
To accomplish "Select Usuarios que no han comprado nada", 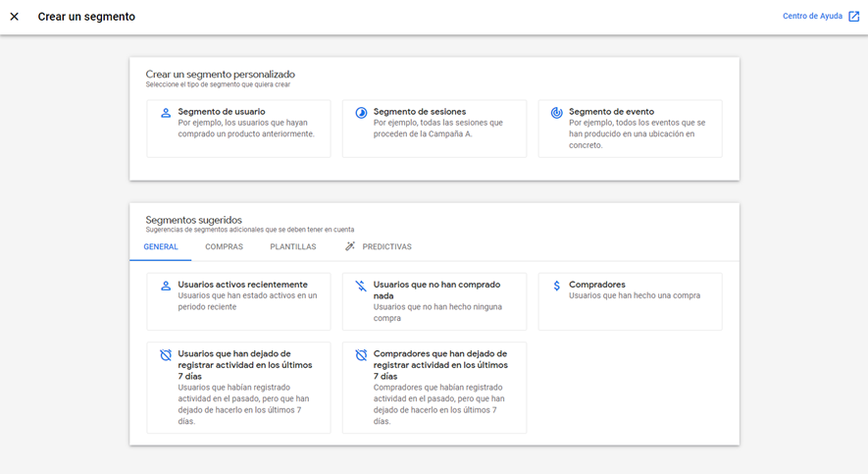I will (x=434, y=302).
